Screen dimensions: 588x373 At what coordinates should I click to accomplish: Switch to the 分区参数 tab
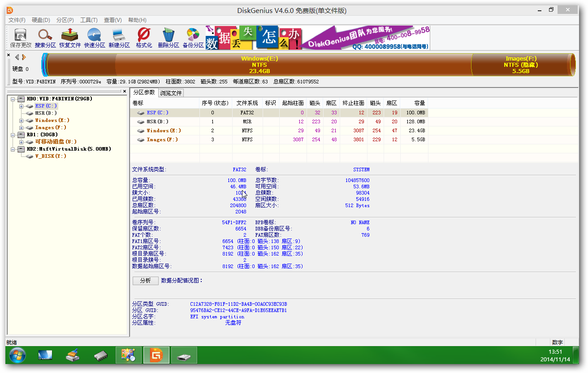pos(144,92)
